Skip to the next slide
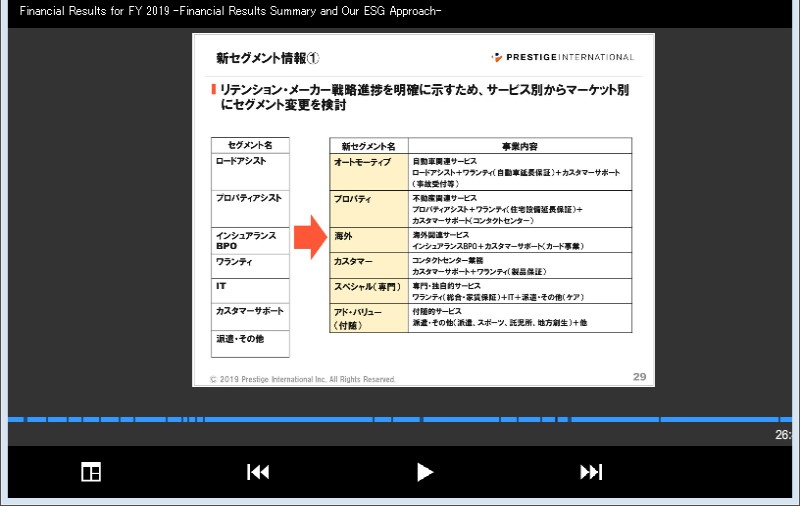800x506 pixels. tap(591, 472)
